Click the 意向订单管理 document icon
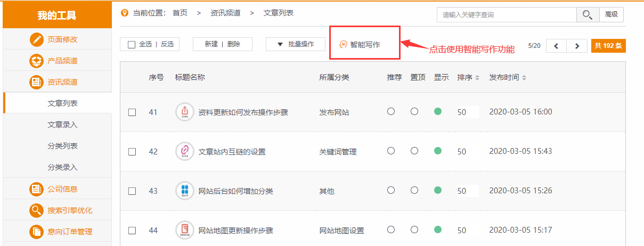Image resolution: width=644 pixels, height=246 pixels. click(36, 232)
